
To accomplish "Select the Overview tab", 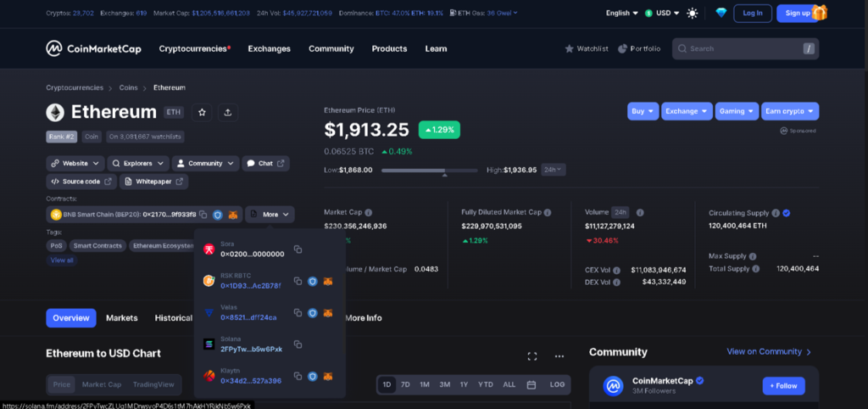I will pos(71,318).
